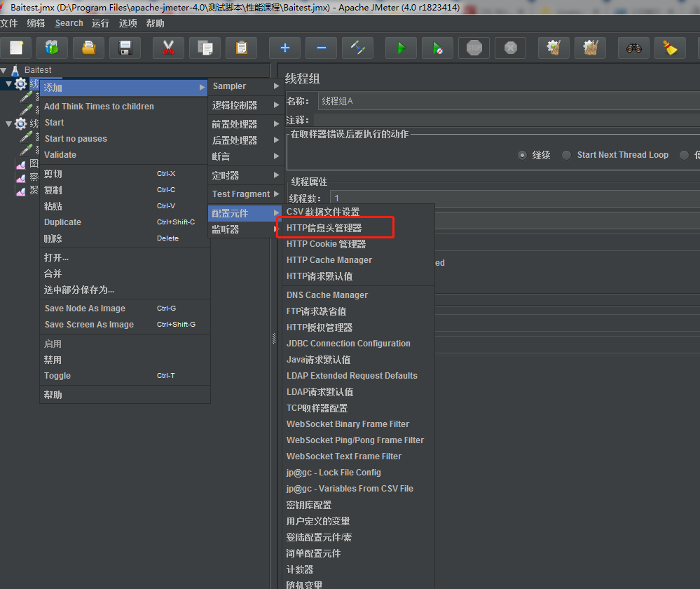Select HTTP Cache Manager

[x=359, y=260]
